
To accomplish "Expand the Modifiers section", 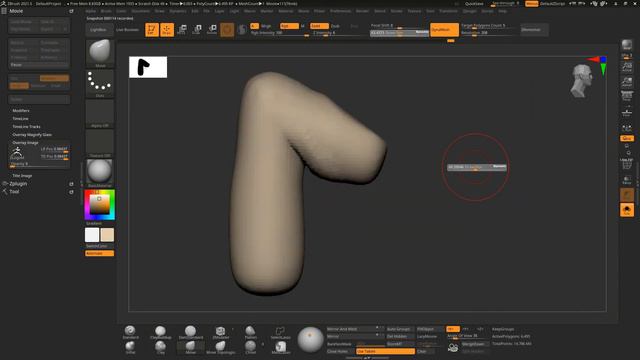I will (x=21, y=111).
